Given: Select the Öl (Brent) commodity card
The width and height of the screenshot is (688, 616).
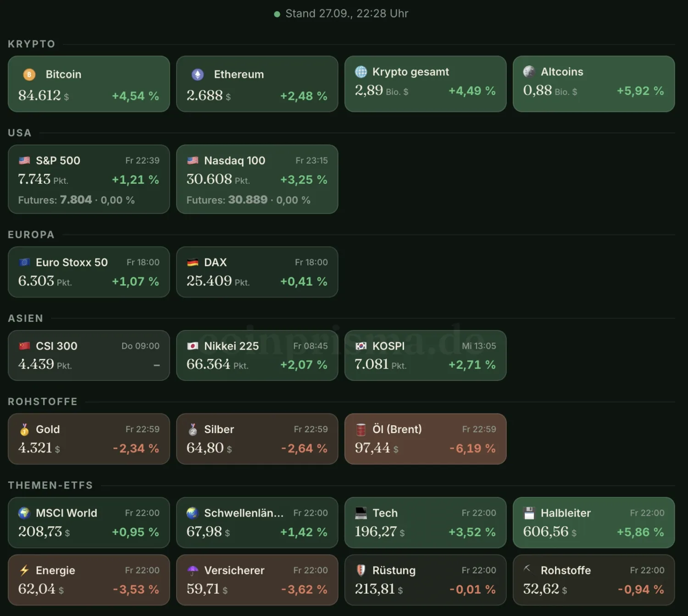Looking at the screenshot, I should point(426,439).
